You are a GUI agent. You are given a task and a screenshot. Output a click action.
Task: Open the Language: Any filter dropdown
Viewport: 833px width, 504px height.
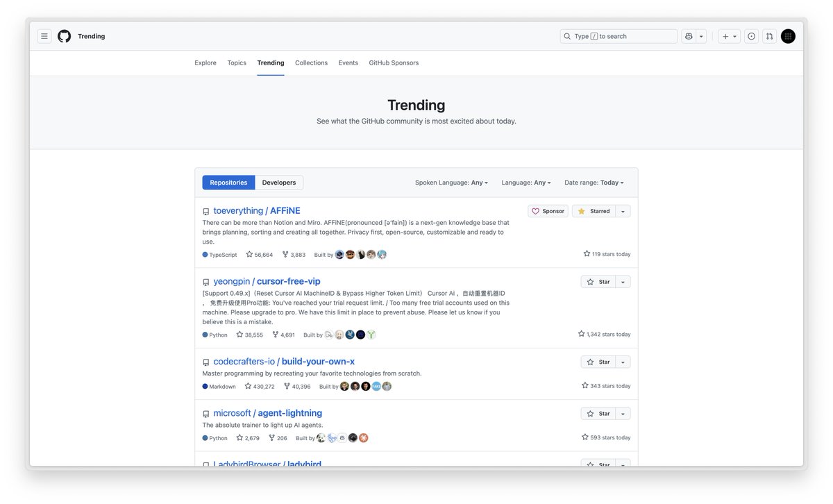tap(526, 183)
